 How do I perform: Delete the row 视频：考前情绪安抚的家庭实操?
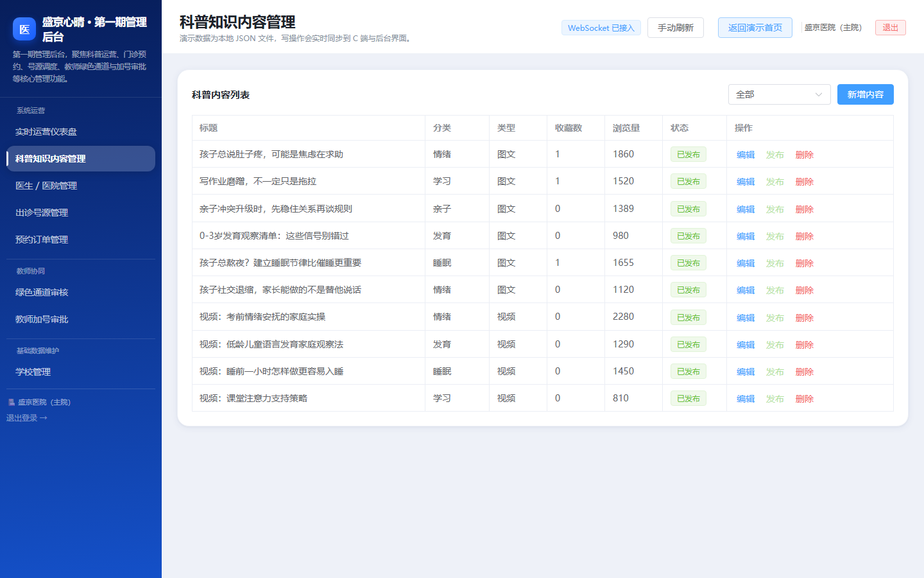(804, 318)
